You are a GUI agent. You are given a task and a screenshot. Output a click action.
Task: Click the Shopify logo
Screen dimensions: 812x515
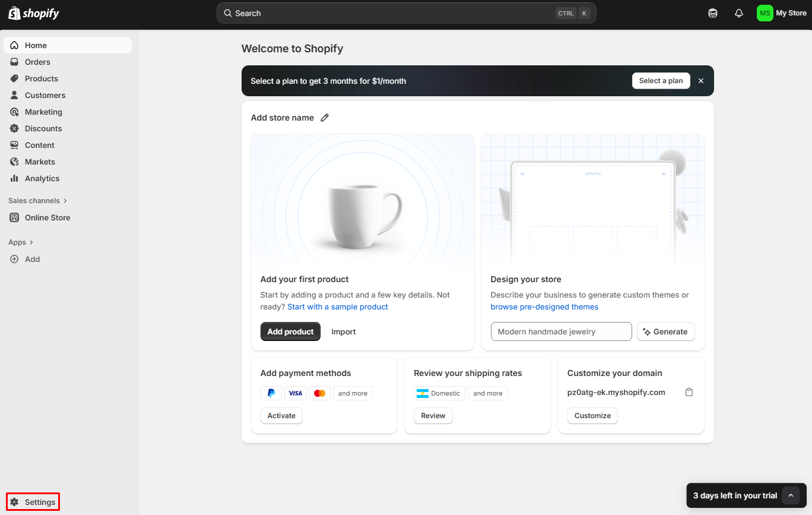pos(34,13)
